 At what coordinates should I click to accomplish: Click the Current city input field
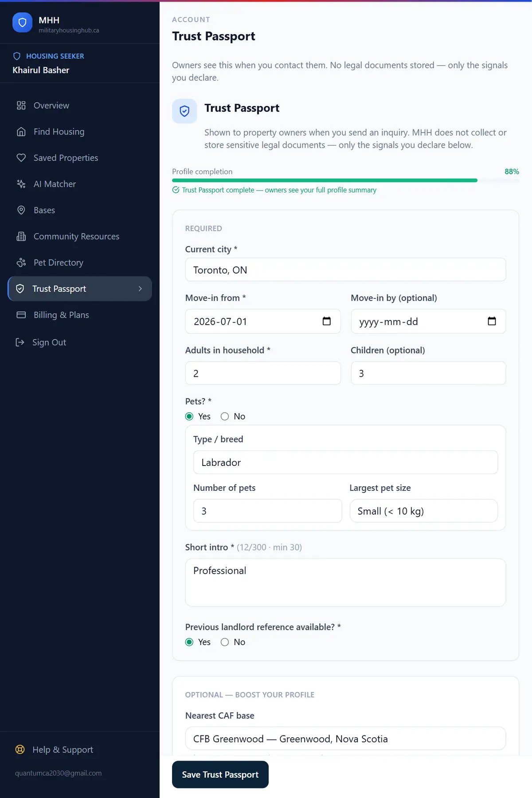click(x=345, y=270)
